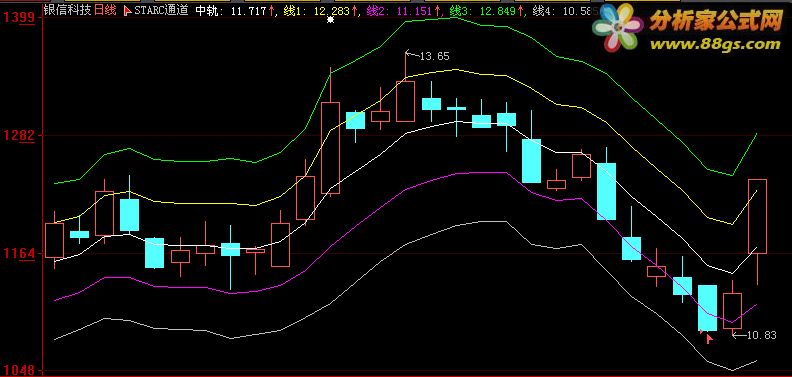Select the 日线 period label
The height and width of the screenshot is (377, 792).
coord(106,11)
